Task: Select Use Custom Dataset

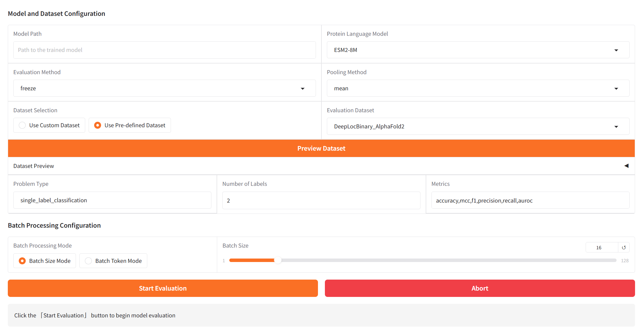Action: click(22, 125)
